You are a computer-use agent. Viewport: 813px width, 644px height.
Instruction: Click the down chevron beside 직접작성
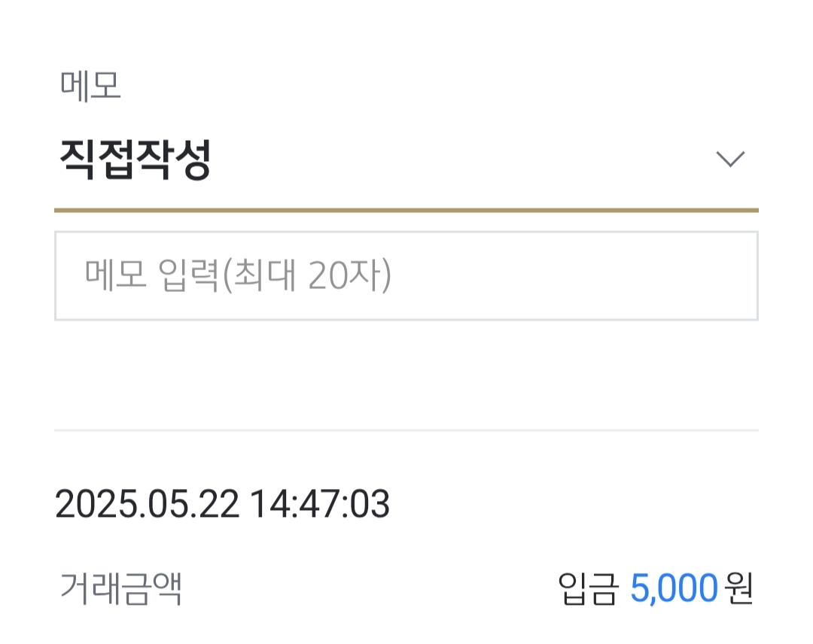[730, 159]
